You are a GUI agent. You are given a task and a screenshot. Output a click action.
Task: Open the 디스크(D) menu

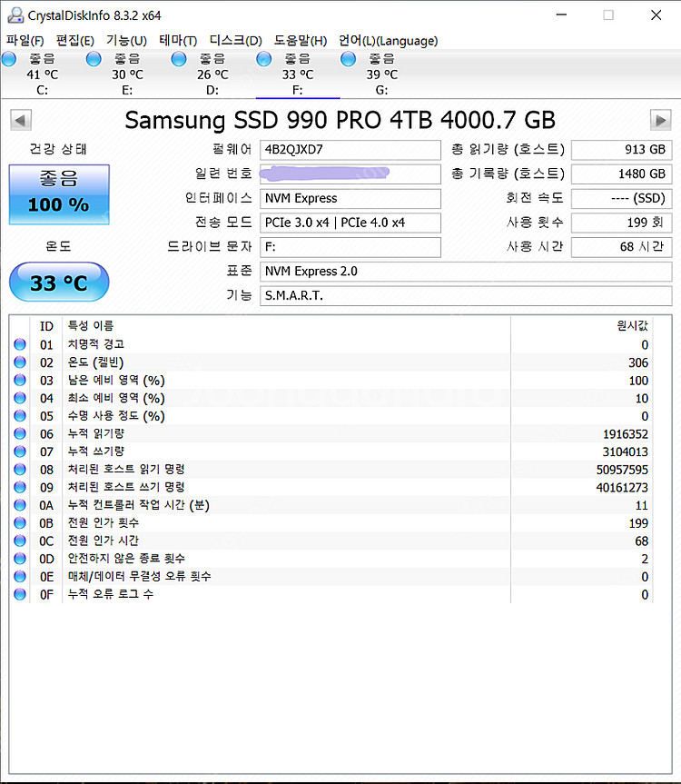235,41
